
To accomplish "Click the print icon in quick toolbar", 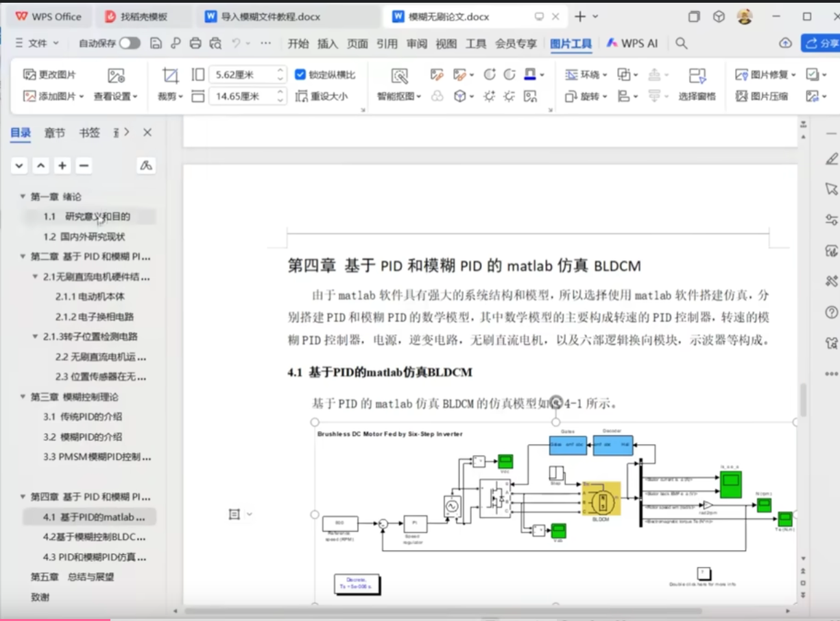I will click(x=195, y=43).
